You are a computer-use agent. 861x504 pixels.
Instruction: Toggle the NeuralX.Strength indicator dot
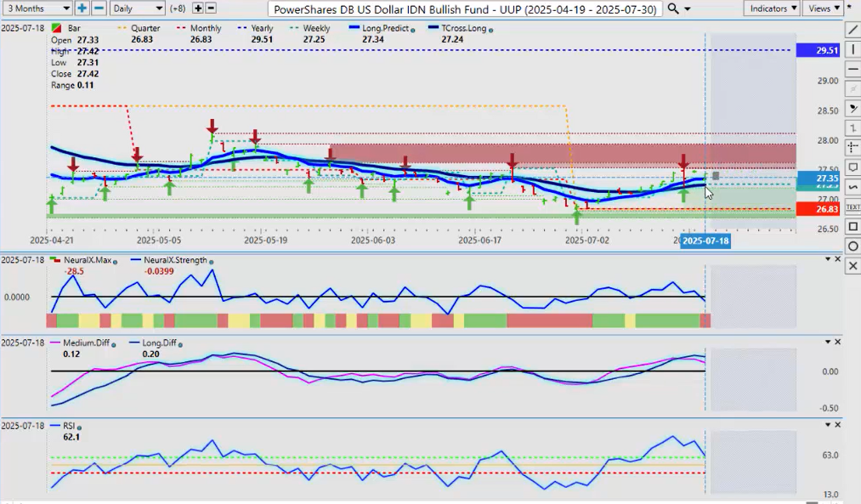point(211,261)
